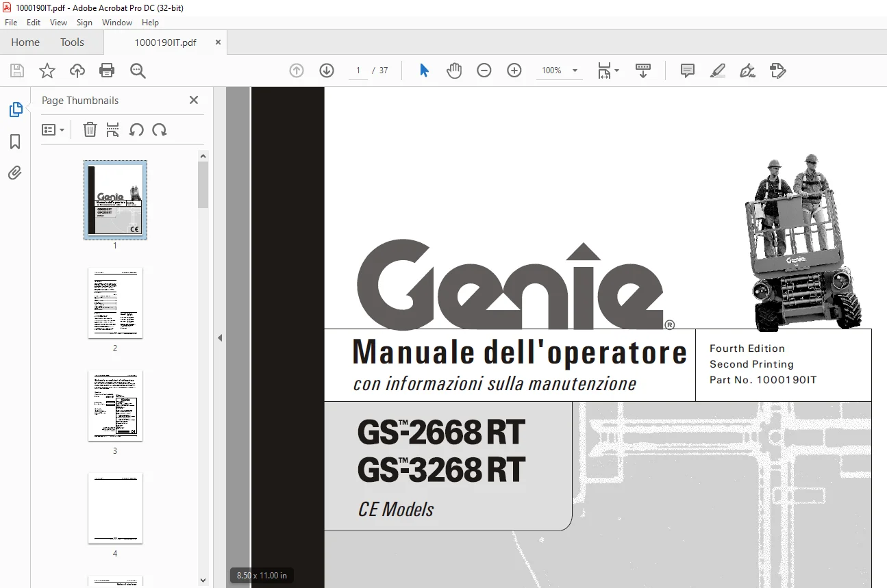This screenshot has width=887, height=588.
Task: Print the document
Action: click(x=107, y=71)
